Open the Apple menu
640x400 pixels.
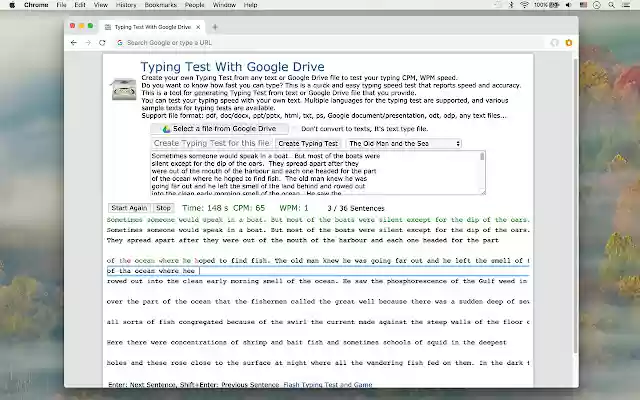[12, 5]
